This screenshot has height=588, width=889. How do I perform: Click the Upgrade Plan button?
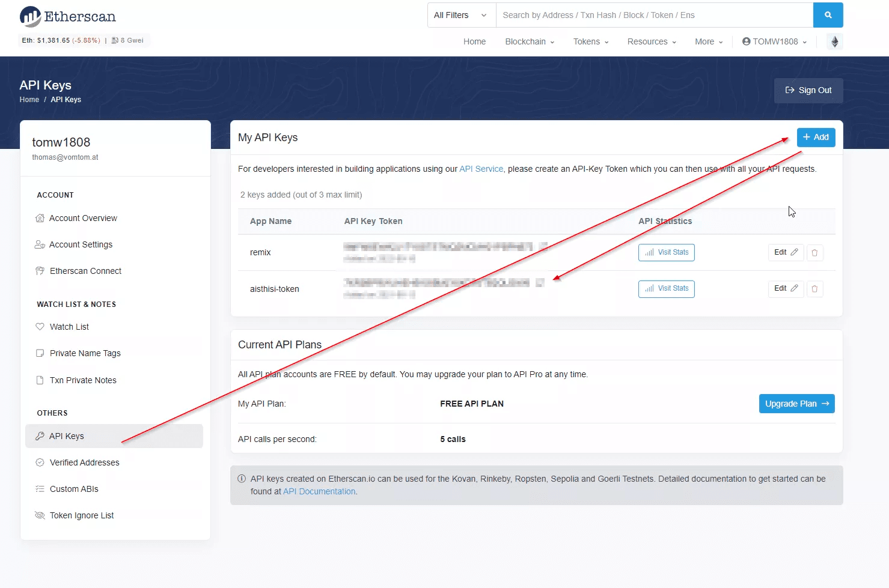(796, 404)
